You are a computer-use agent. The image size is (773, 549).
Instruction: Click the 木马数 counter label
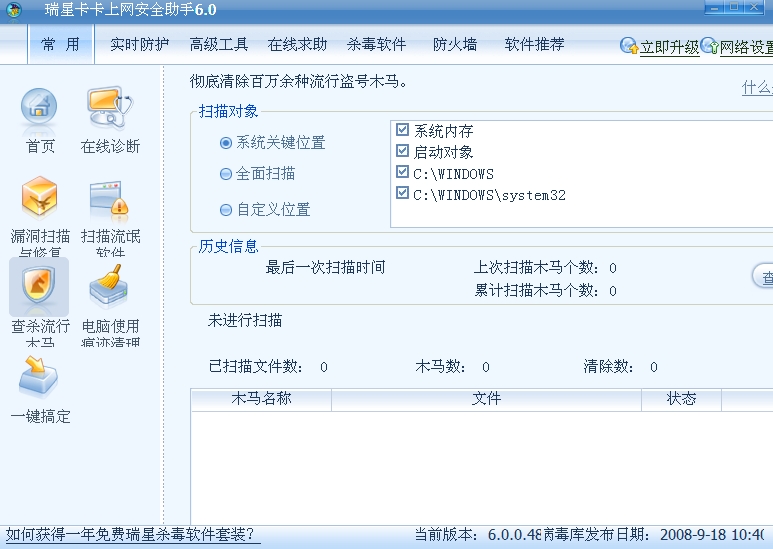click(440, 367)
